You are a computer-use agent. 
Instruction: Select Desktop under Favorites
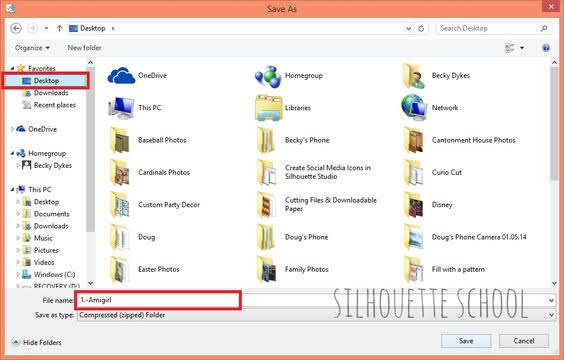[45, 81]
